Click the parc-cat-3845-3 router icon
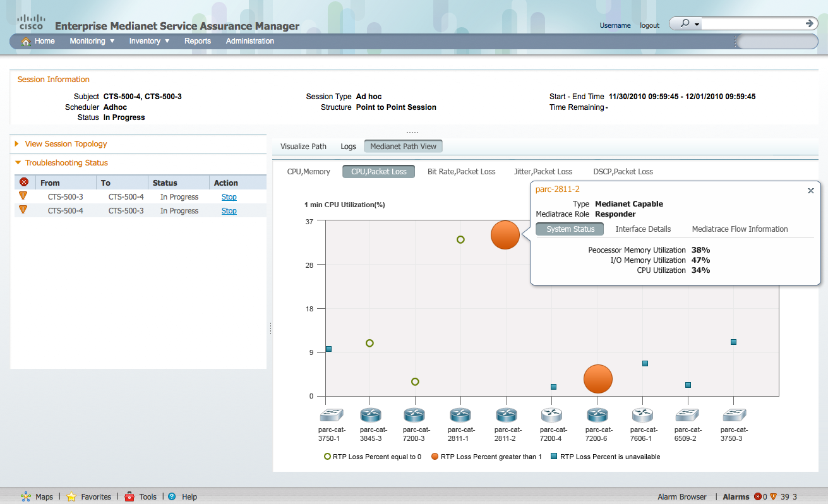The height and width of the screenshot is (504, 828). point(370,415)
